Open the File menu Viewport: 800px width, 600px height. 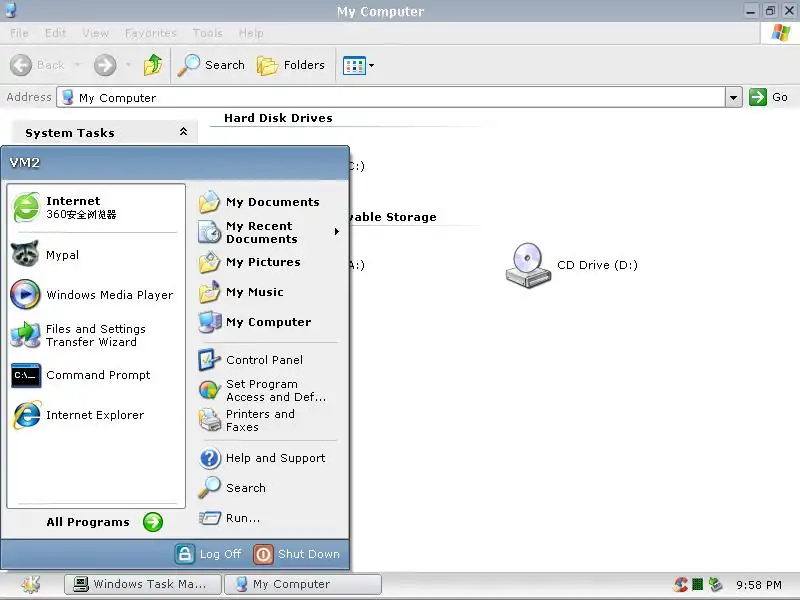coord(19,33)
